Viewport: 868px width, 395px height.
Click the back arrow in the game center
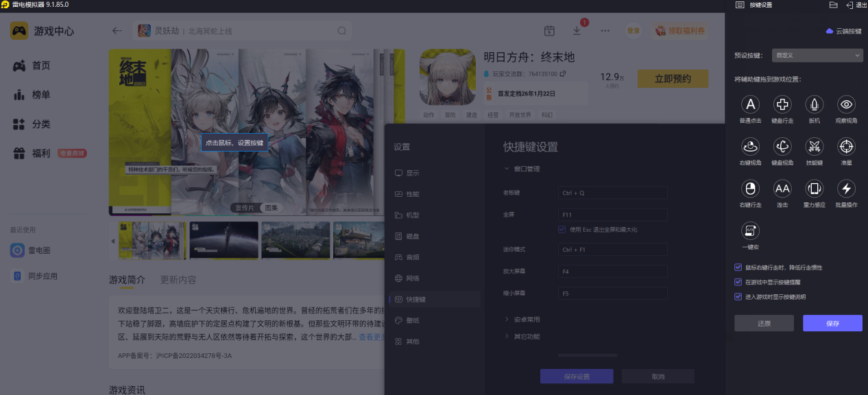117,31
